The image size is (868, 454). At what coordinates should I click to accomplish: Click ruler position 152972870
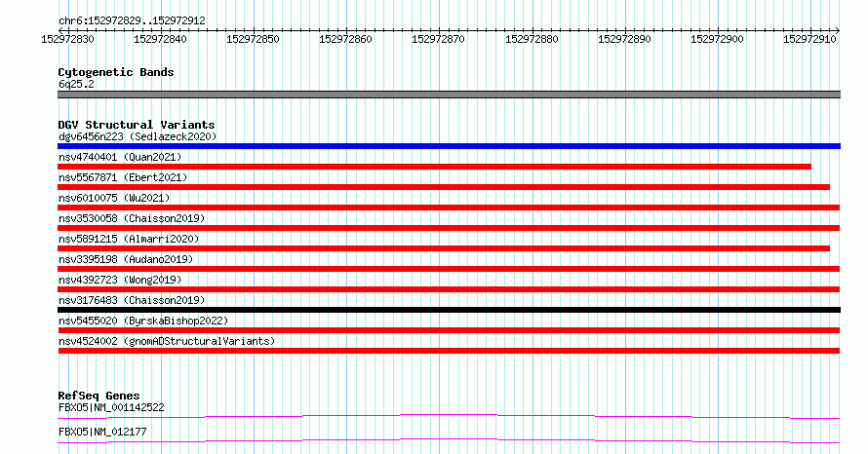pyautogui.click(x=438, y=39)
